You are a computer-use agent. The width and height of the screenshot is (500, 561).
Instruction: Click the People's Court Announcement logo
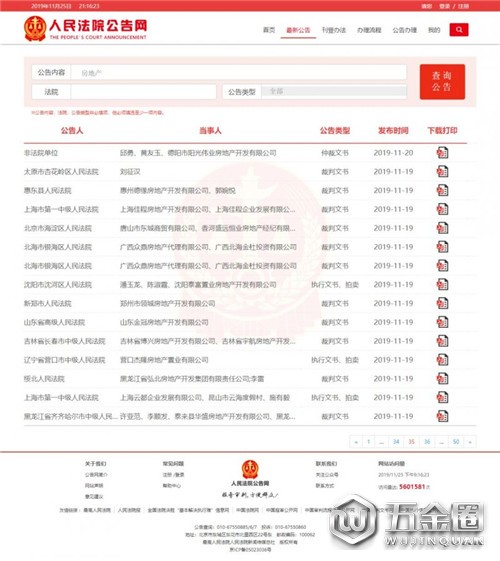(x=85, y=29)
